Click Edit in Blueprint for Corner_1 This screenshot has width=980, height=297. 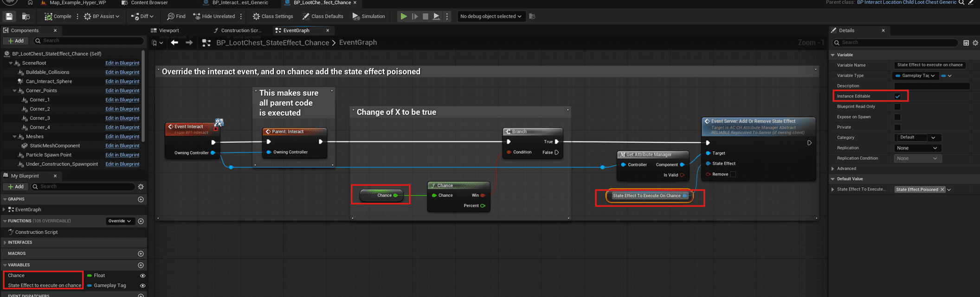coord(122,100)
